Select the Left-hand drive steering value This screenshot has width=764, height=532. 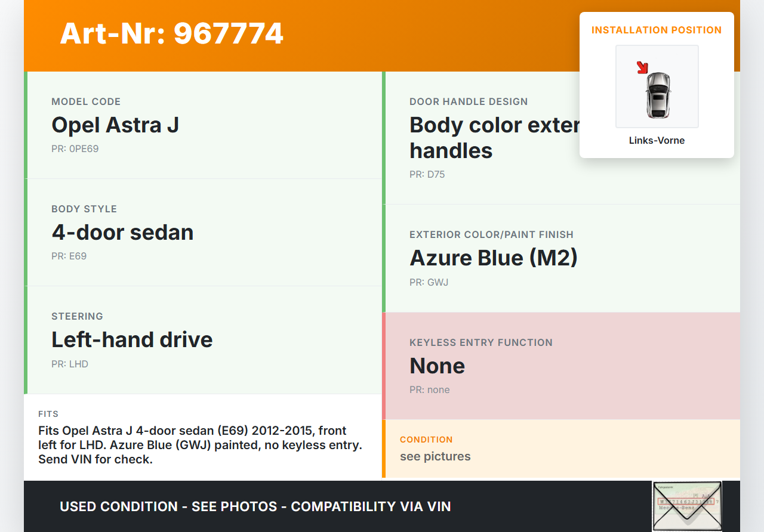132,339
